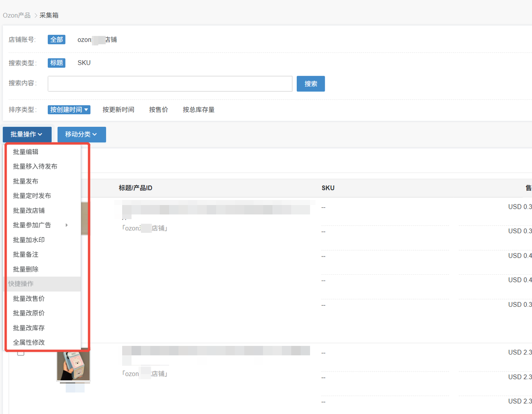Choose 批量改店铺 menu item

click(29, 211)
